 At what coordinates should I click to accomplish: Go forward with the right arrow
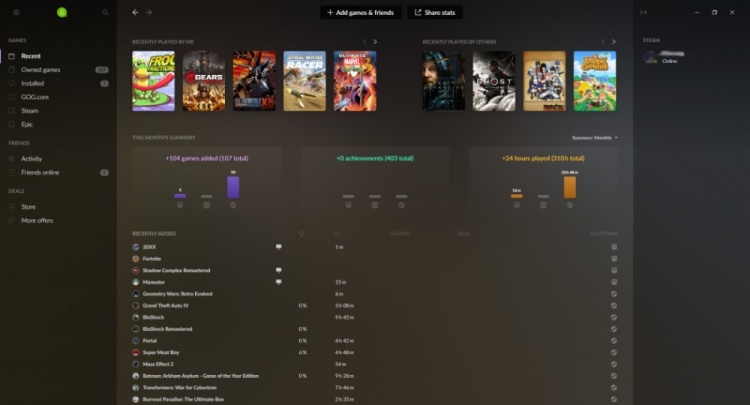149,12
